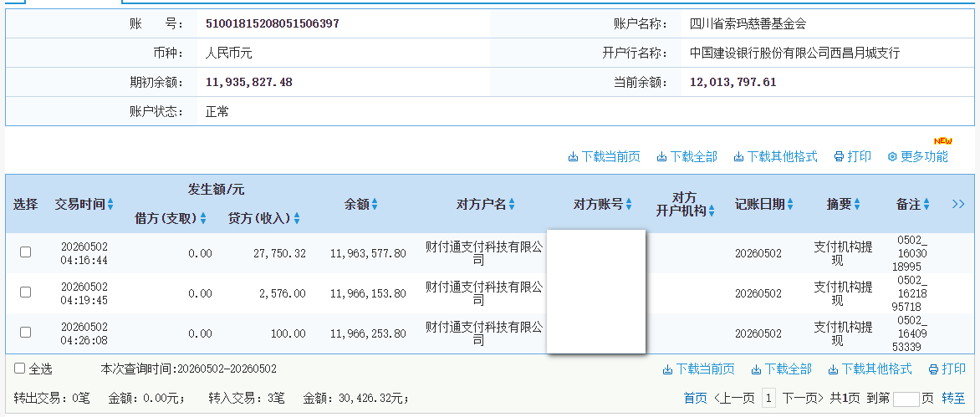The width and height of the screenshot is (980, 417).
Task: Sort by 借方(支取) column arrows
Action: [202, 218]
